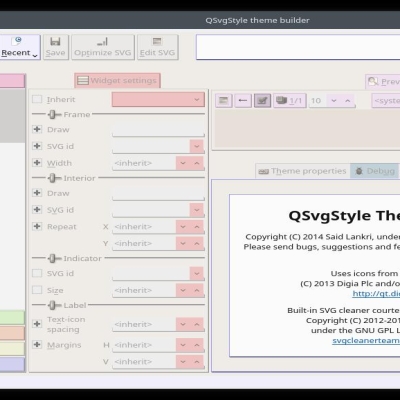Screen dimensions: 400x400
Task: Open the http://qt.di... link
Action: pyautogui.click(x=376, y=294)
